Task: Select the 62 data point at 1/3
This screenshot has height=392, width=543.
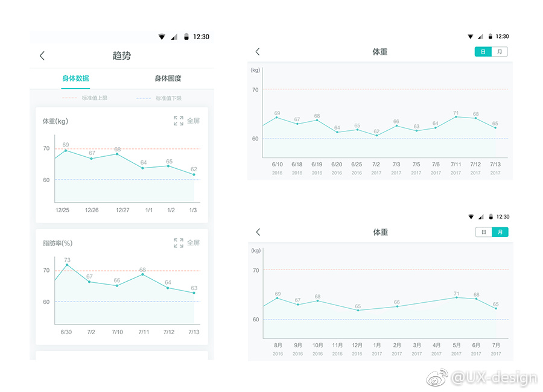Action: [194, 174]
